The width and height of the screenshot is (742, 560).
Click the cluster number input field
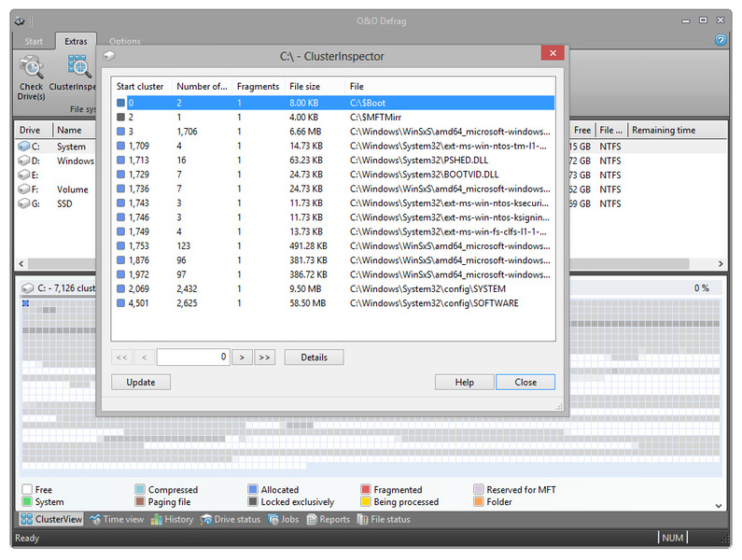(193, 357)
